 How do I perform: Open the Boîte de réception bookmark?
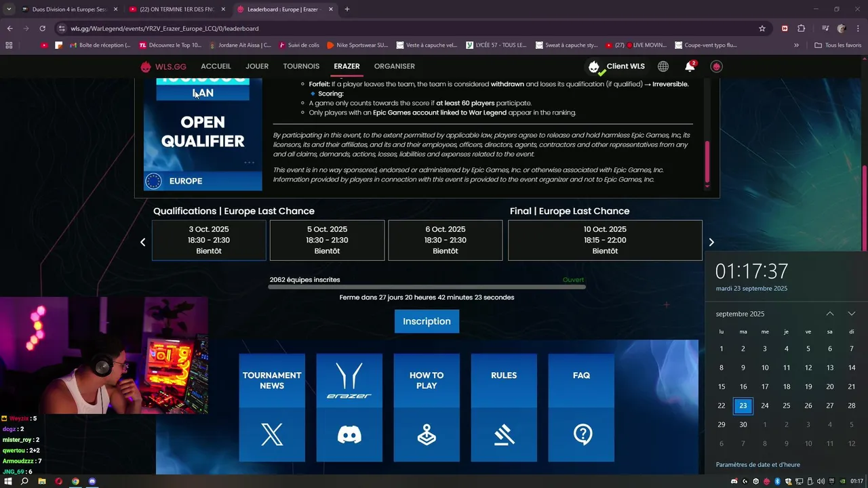[x=99, y=45]
